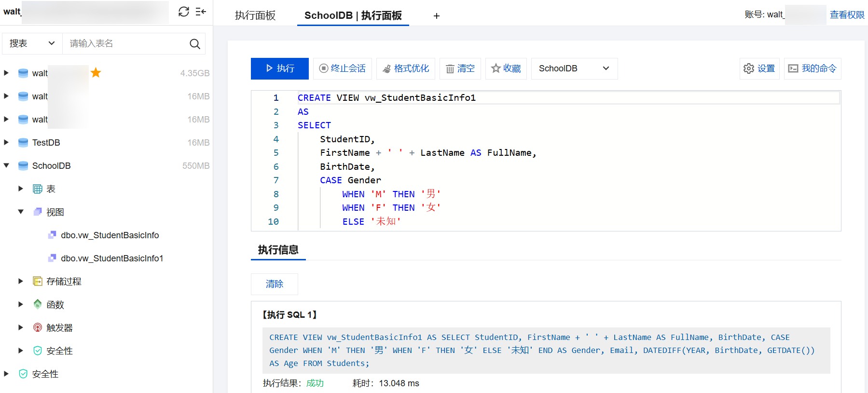Expand the 存储过程 stored procedures node

pos(21,281)
